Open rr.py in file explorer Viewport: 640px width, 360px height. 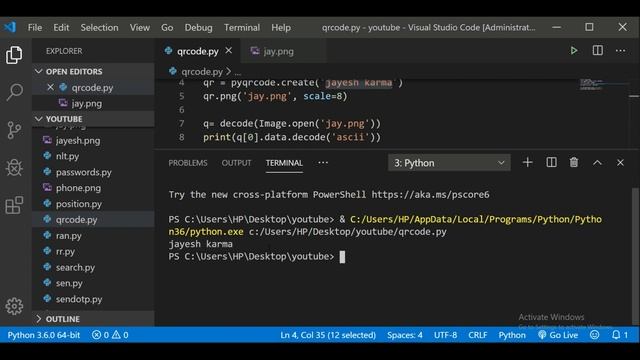93,251
